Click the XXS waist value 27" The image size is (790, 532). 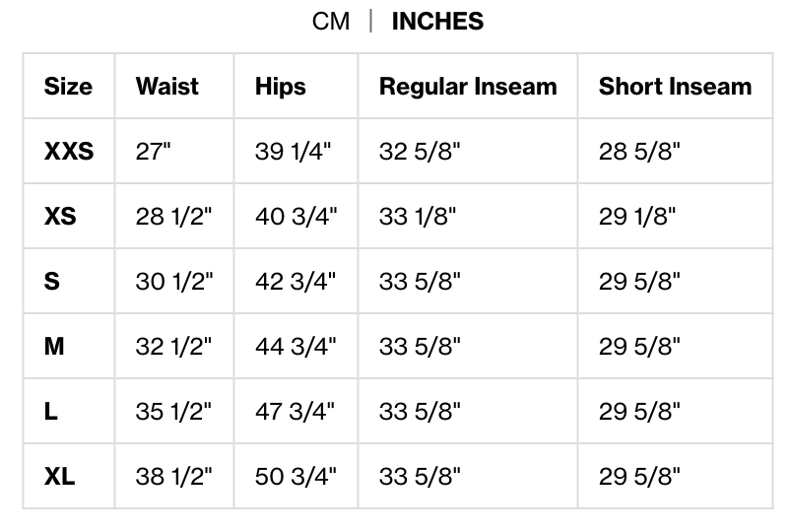pos(154,151)
